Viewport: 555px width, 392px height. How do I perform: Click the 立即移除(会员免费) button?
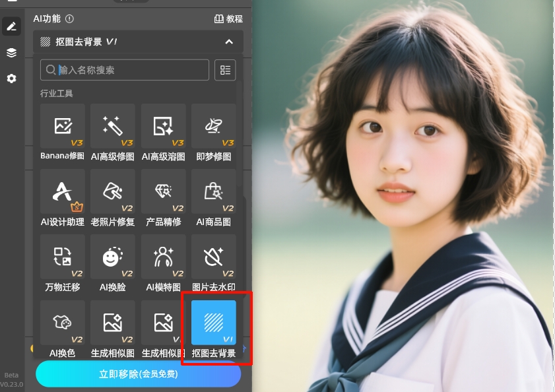point(139,374)
